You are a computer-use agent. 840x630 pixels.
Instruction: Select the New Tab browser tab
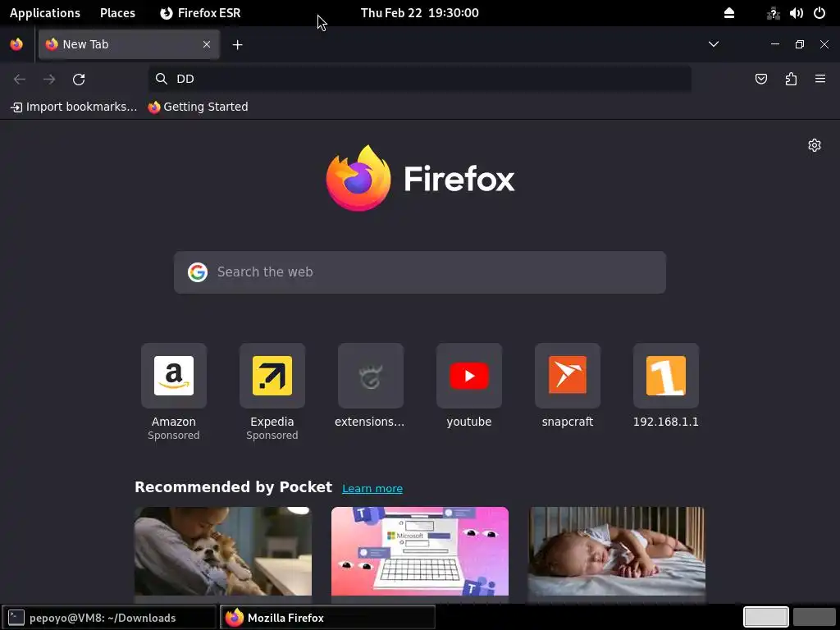(x=129, y=44)
